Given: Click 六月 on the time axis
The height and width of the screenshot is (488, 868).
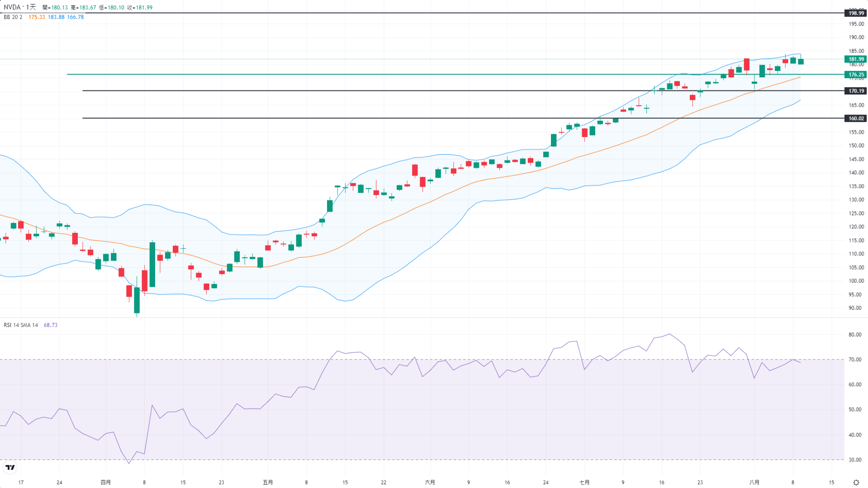Looking at the screenshot, I should click(x=430, y=483).
